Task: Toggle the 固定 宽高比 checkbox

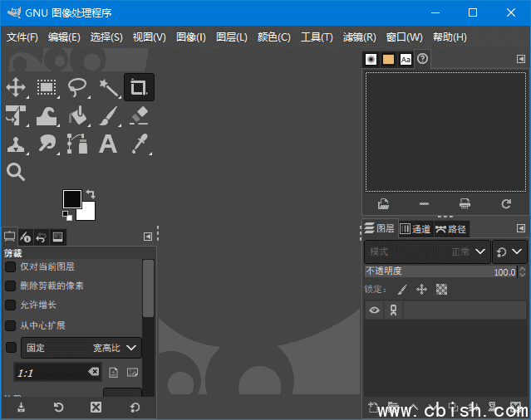Action: pyautogui.click(x=11, y=347)
